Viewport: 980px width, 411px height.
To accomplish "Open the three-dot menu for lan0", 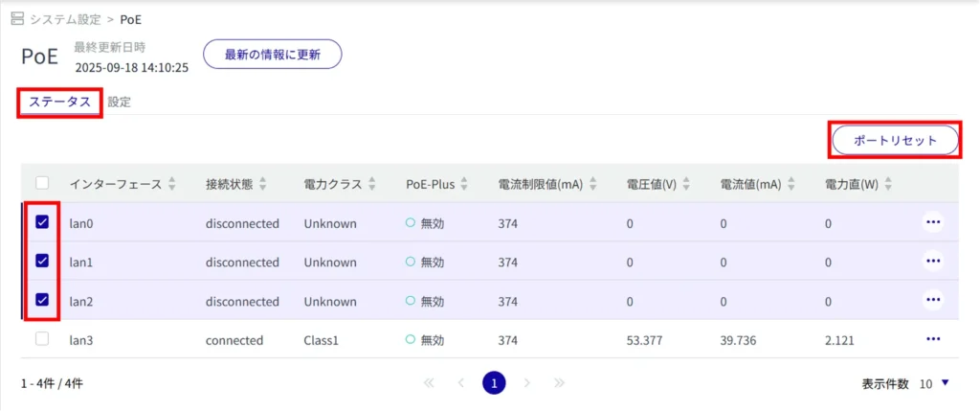I will click(x=933, y=222).
